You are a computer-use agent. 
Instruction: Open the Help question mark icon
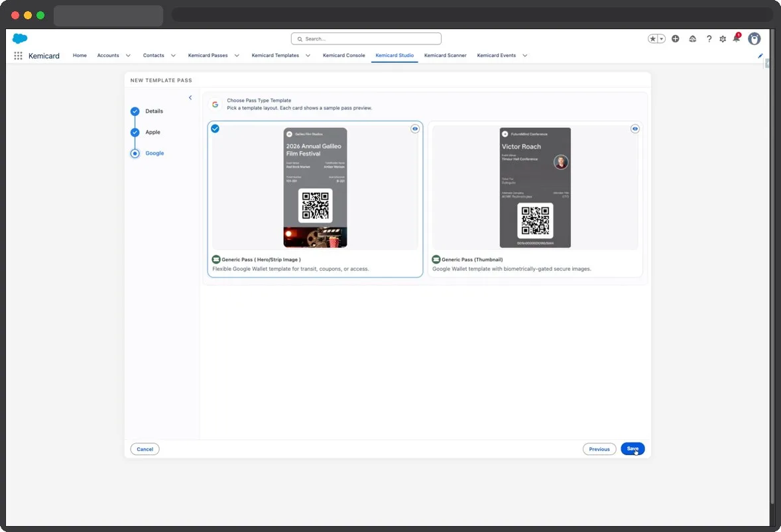pyautogui.click(x=709, y=39)
